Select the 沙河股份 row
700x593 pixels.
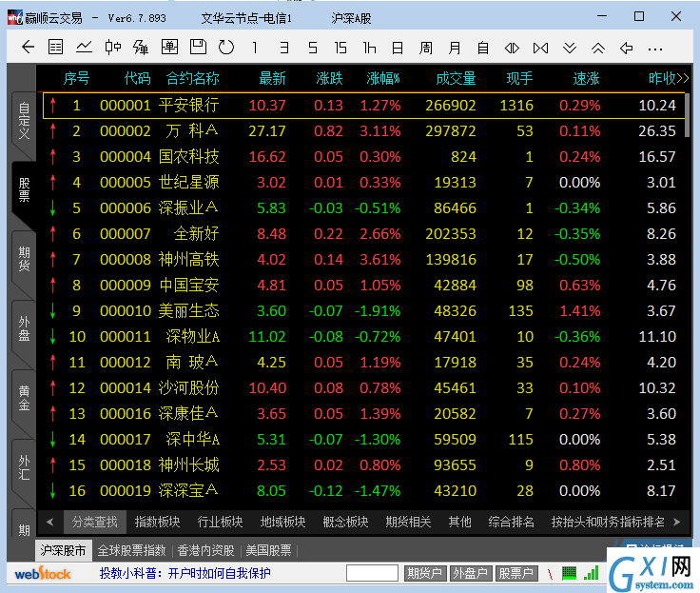(x=364, y=388)
